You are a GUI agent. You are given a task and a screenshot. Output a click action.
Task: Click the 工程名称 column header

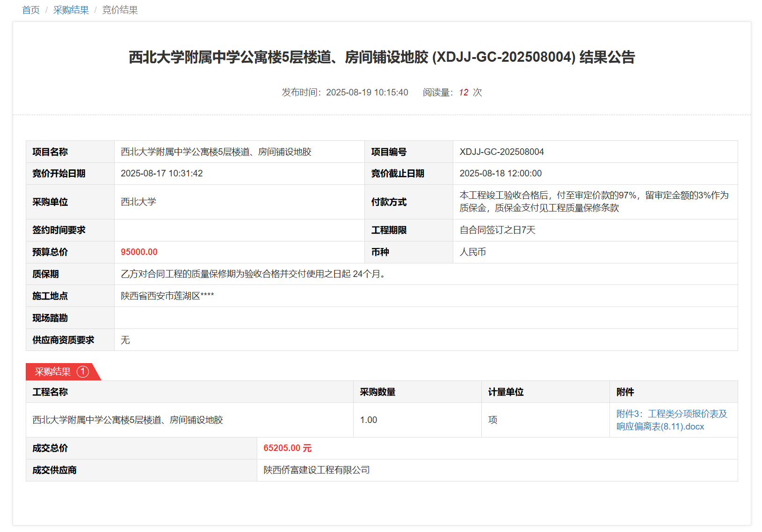pos(50,392)
